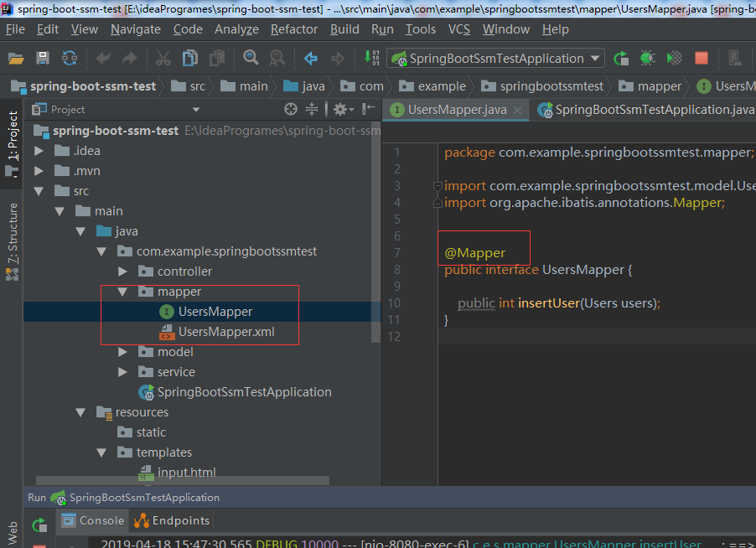Toggle the Web side tool window

12,533
